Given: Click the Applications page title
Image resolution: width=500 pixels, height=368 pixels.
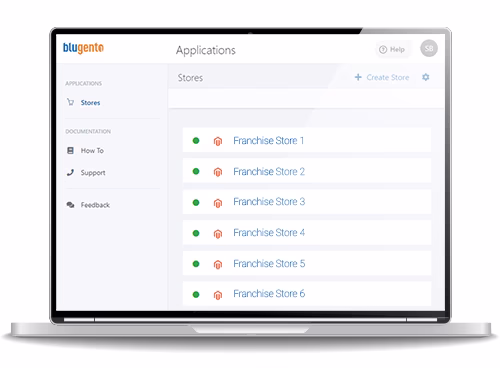Looking at the screenshot, I should point(206,50).
